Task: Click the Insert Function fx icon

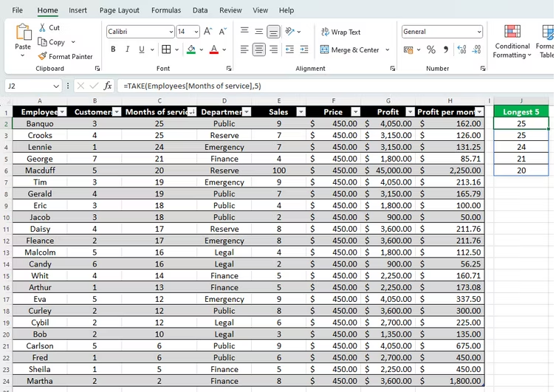Action: (108, 86)
